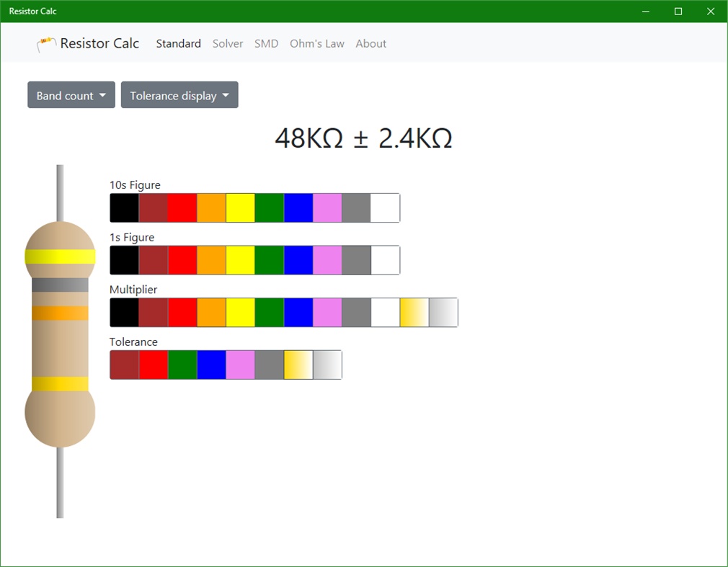Select gold as the Multiplier color
728x567 pixels.
point(414,312)
